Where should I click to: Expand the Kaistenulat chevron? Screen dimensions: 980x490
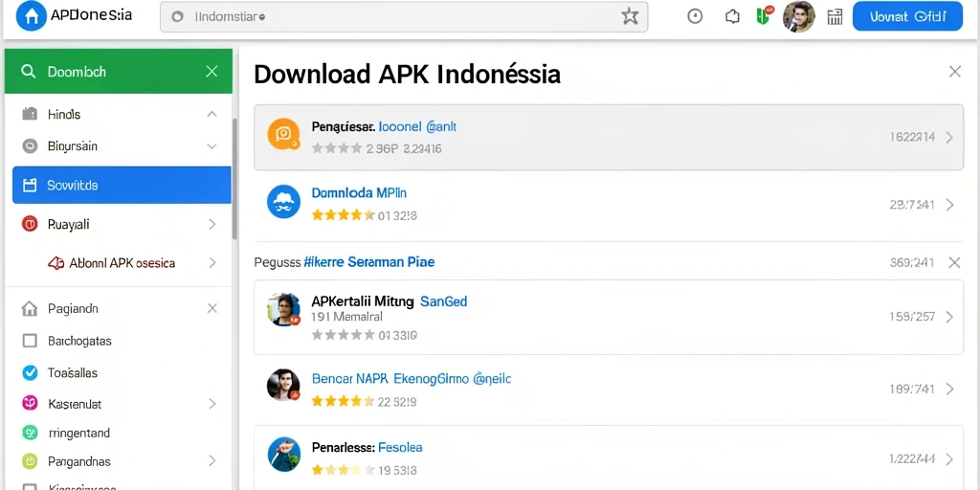[212, 403]
